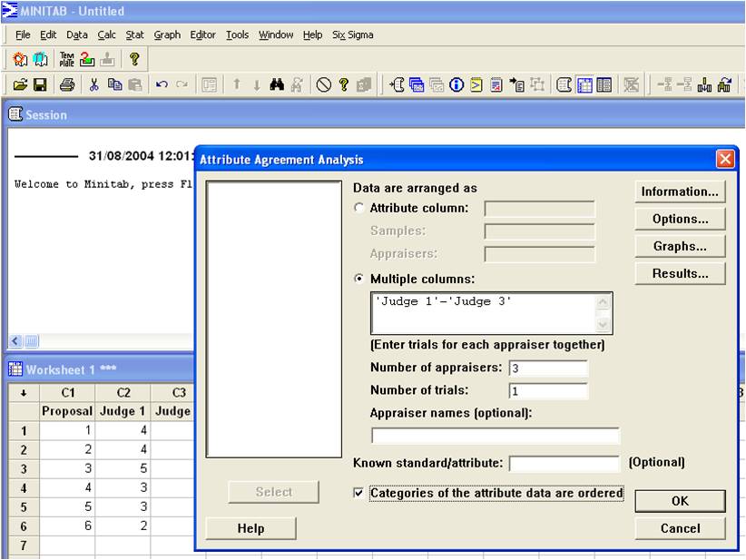Click the Help button in dialog
The image size is (746, 560).
click(x=250, y=528)
